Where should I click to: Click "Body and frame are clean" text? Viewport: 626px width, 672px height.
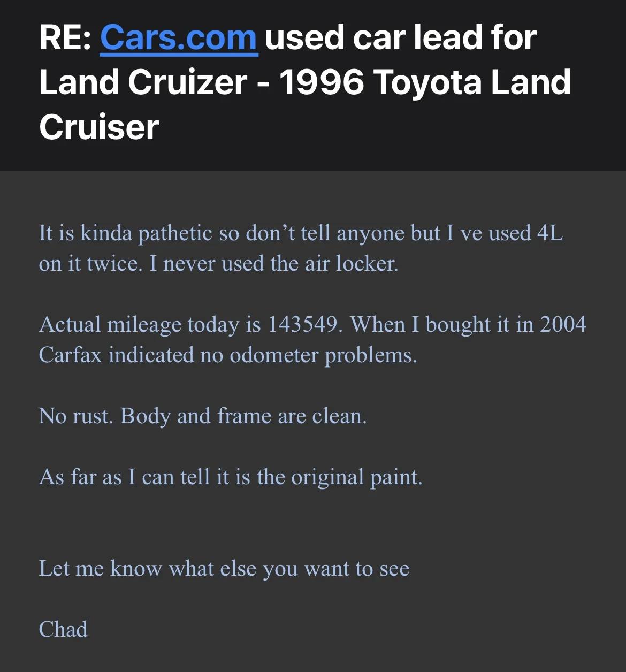point(243,416)
